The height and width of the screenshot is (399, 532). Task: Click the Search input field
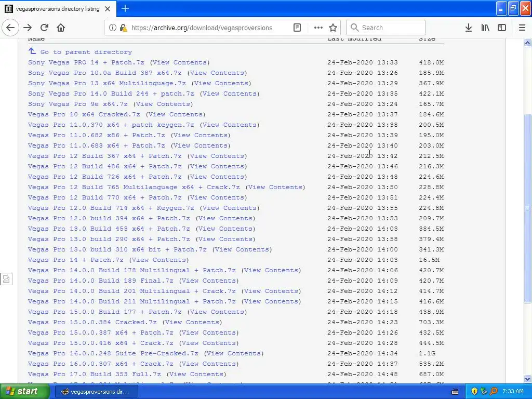point(386,28)
